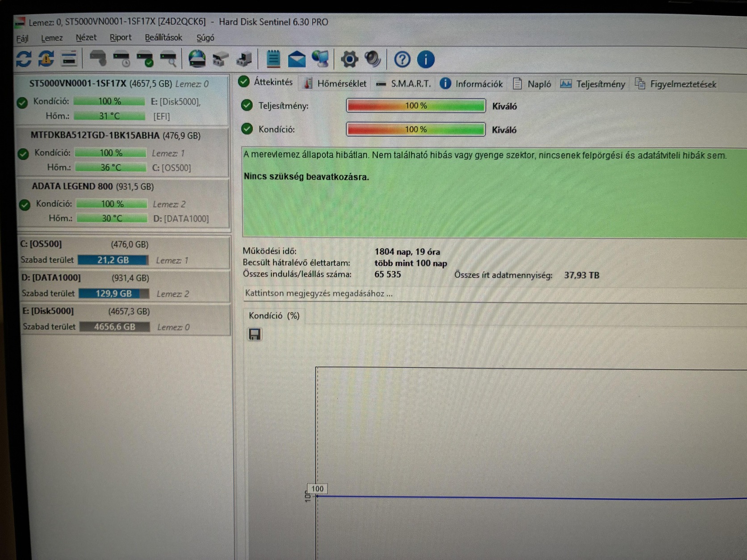Click the drive with computer toolbar icon

[244, 59]
